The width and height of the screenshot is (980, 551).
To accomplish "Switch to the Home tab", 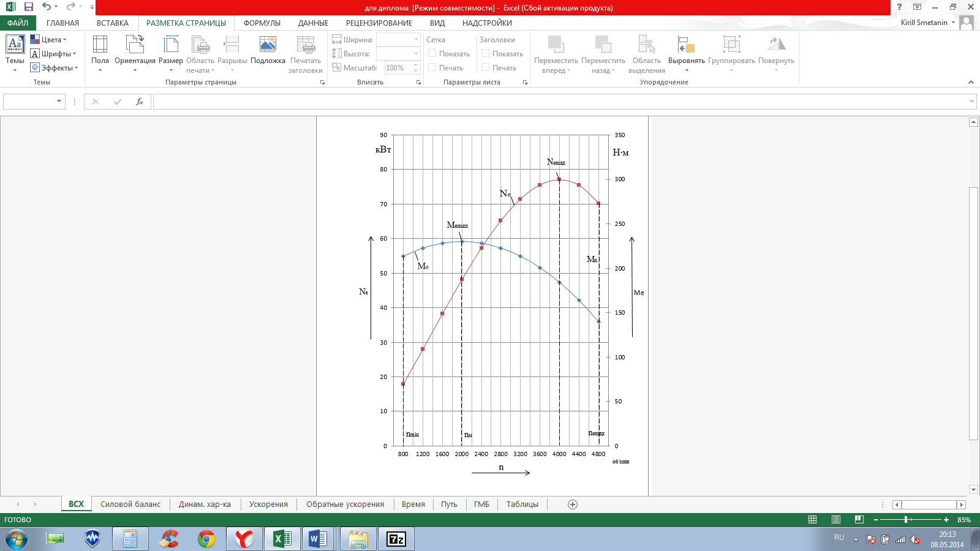I will [x=62, y=23].
